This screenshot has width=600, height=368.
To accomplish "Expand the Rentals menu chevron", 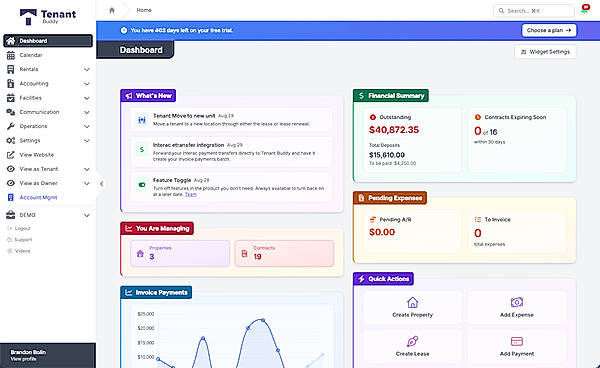I will [87, 70].
